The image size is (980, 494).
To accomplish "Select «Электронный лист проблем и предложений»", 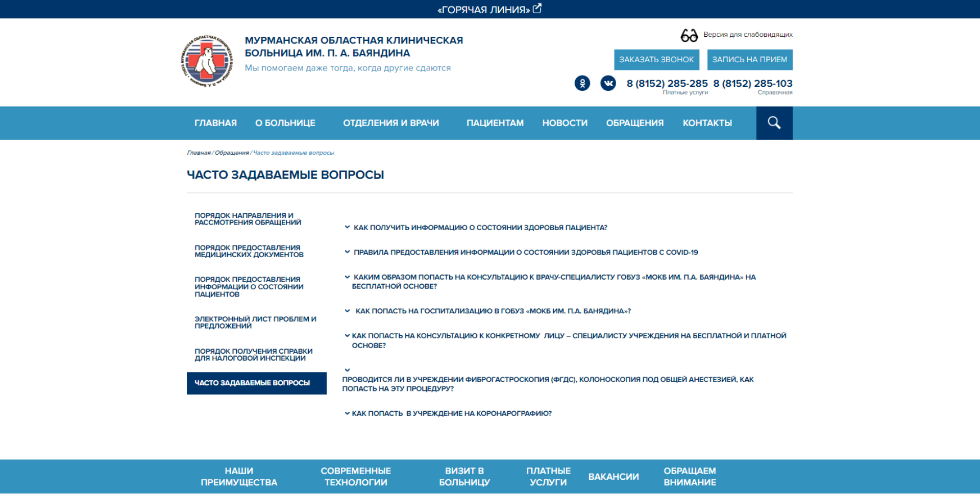I will (255, 323).
